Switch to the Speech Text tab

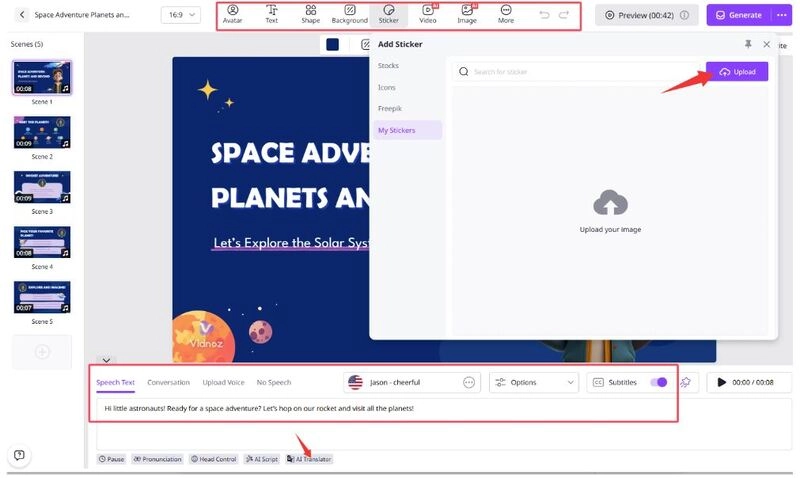click(x=115, y=382)
